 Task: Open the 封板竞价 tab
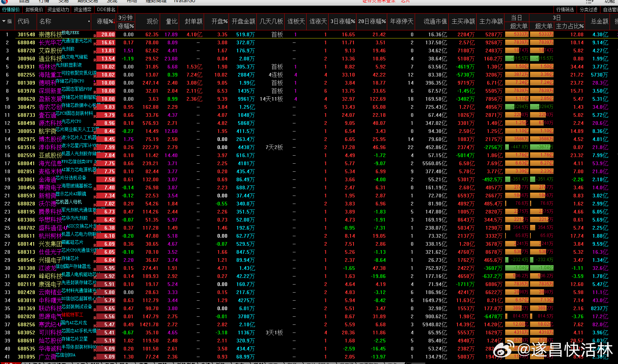point(34,10)
